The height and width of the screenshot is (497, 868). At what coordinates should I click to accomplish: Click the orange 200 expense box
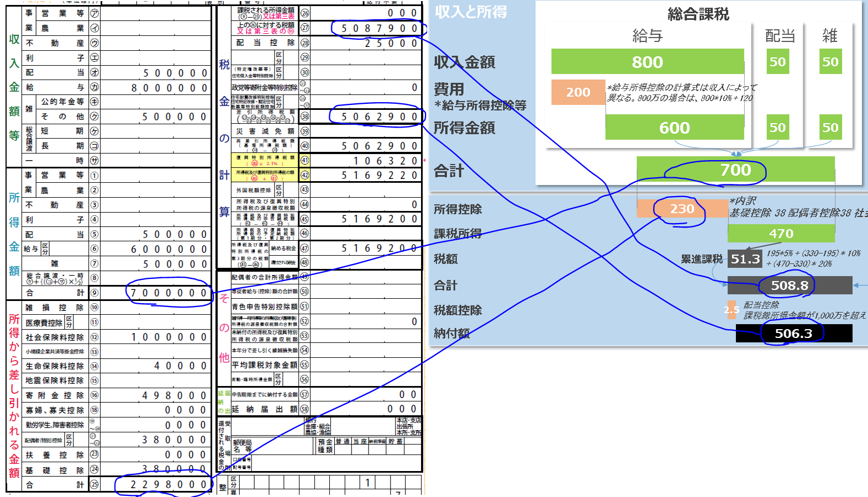point(578,92)
